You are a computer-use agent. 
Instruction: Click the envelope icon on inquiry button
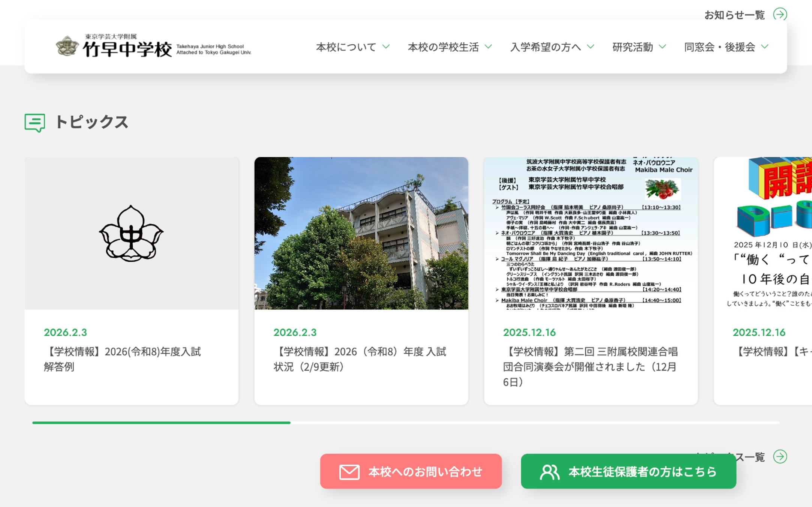pos(349,472)
